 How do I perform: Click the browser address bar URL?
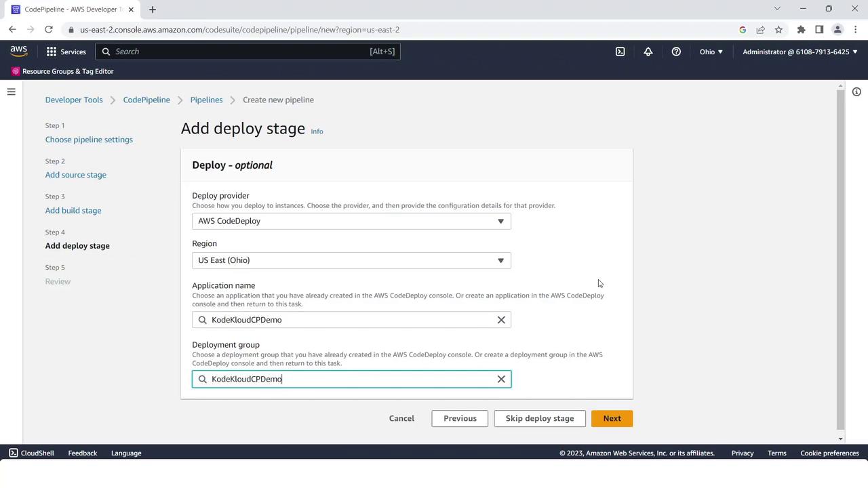click(x=239, y=30)
